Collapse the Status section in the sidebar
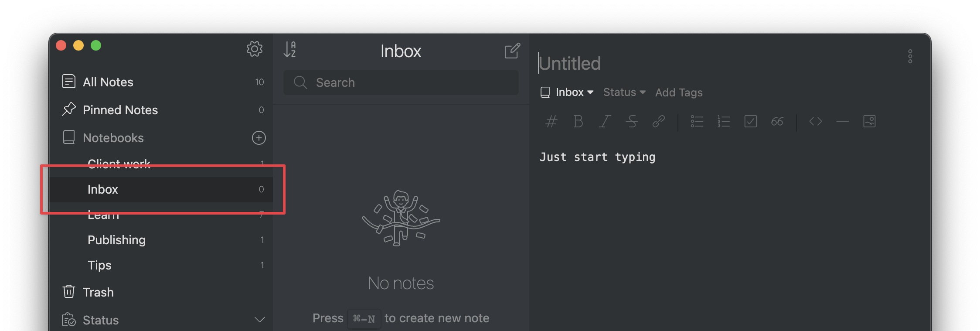Viewport: 980px width, 331px height. 260,319
